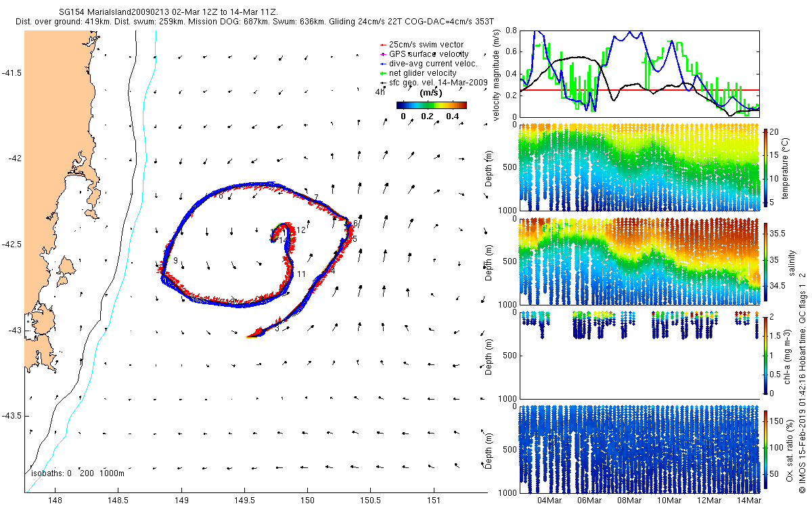Click the "148.5" longitude tick label

tap(118, 501)
